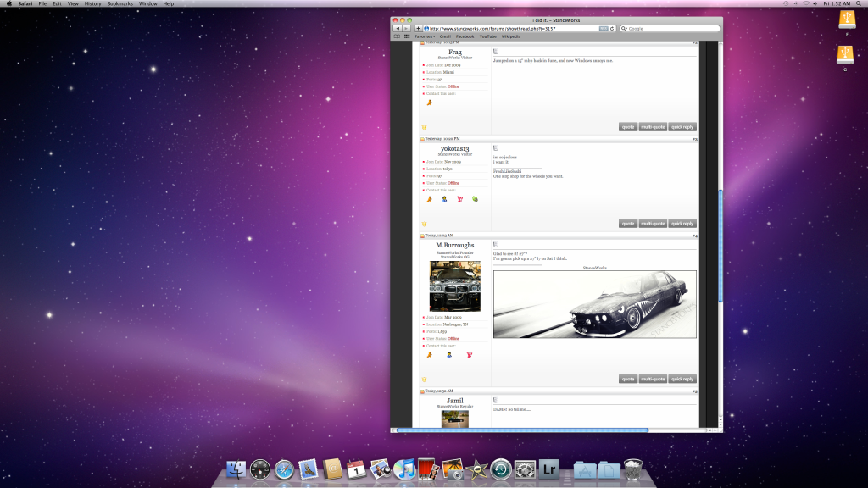Viewport: 868px width, 488px height.
Task: Open the Top Sites grid icon
Action: click(x=407, y=36)
